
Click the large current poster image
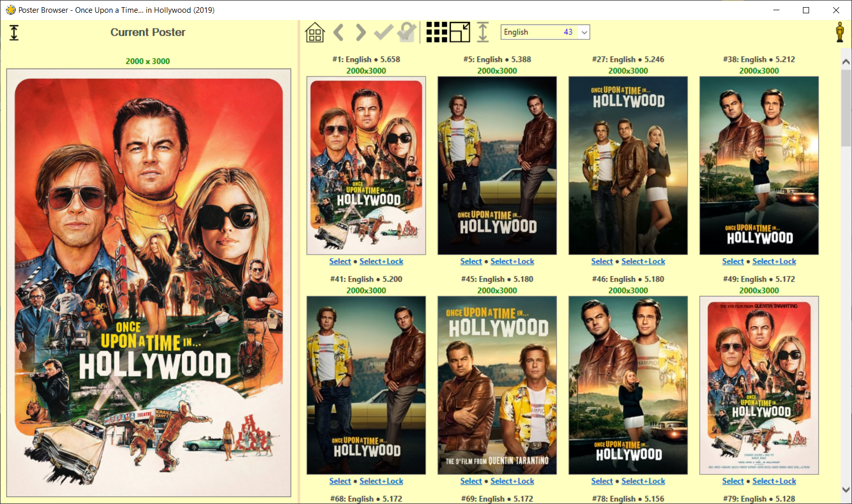(149, 283)
